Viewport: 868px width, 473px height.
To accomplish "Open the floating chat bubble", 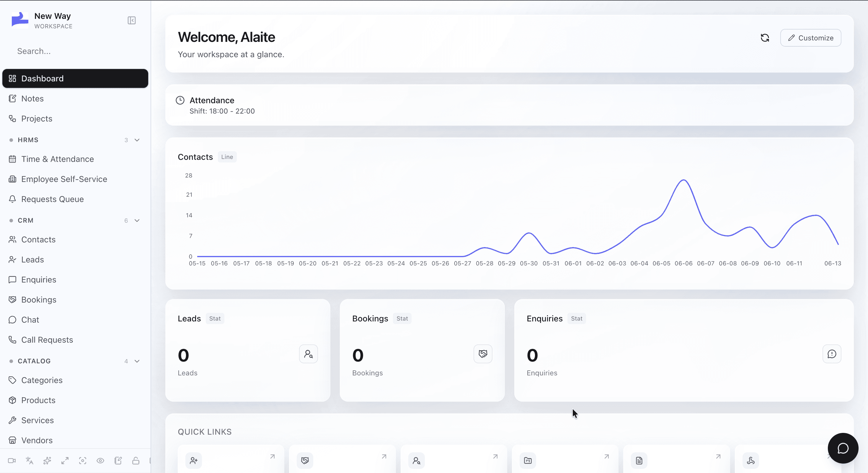I will tap(843, 448).
